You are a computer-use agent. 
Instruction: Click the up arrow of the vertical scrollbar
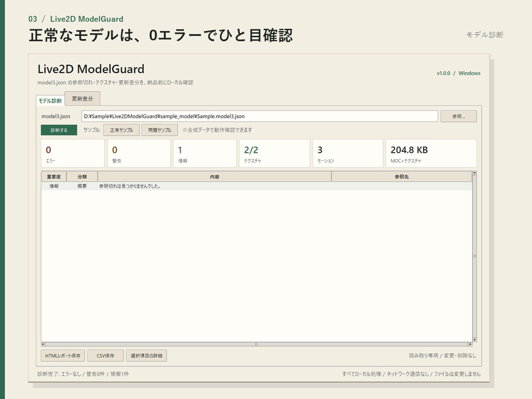point(474,173)
